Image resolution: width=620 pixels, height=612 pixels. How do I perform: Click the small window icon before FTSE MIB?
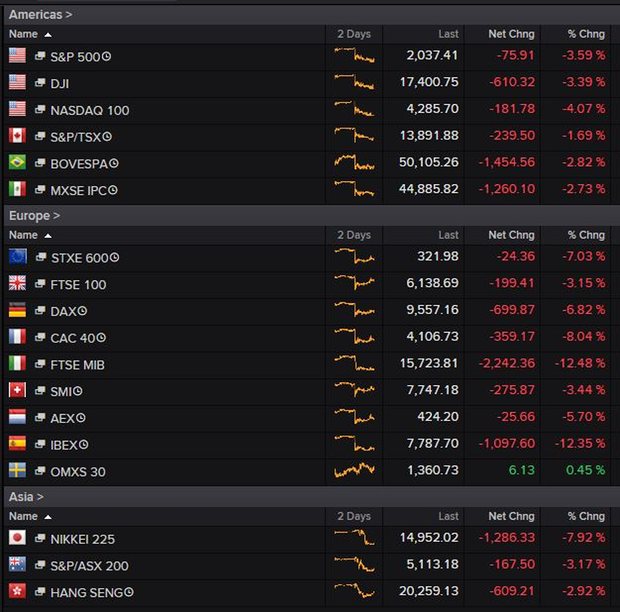[x=41, y=365]
